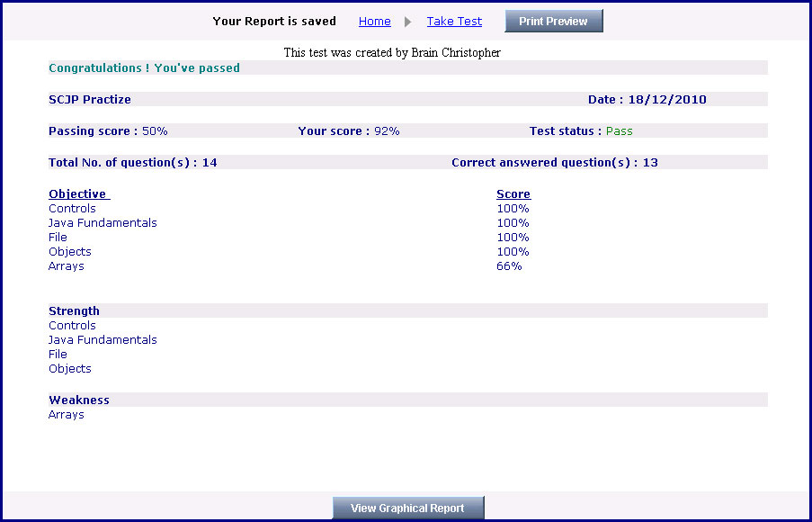Click Java Fundamentals in the Objective list

click(x=103, y=223)
